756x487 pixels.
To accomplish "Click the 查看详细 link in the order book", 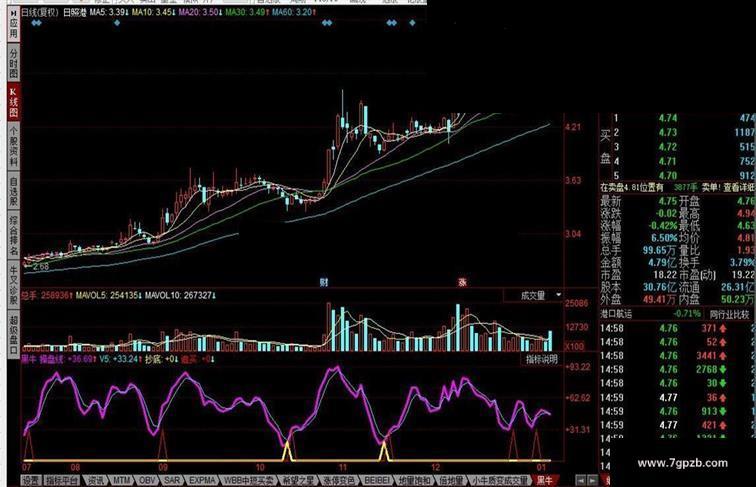I will pyautogui.click(x=740, y=187).
